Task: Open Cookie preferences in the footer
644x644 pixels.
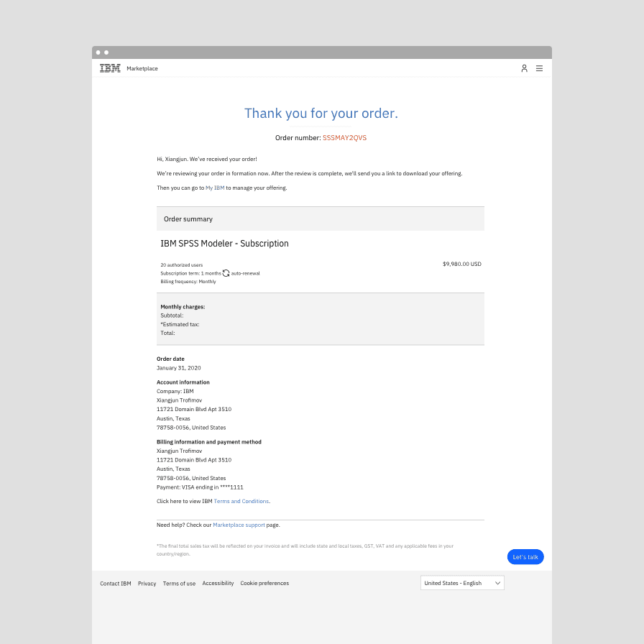Action: click(x=264, y=583)
